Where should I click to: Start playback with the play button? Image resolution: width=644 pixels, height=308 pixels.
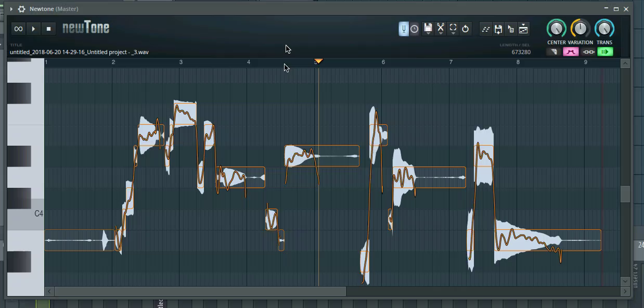coord(33,29)
